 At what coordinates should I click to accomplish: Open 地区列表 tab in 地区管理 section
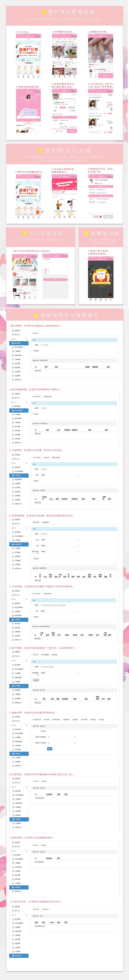(35, 845)
